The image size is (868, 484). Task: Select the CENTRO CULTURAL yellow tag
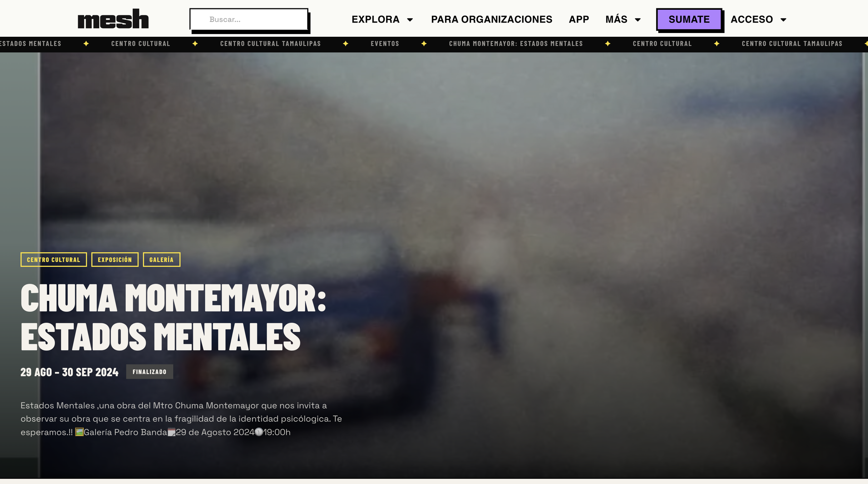[53, 260]
